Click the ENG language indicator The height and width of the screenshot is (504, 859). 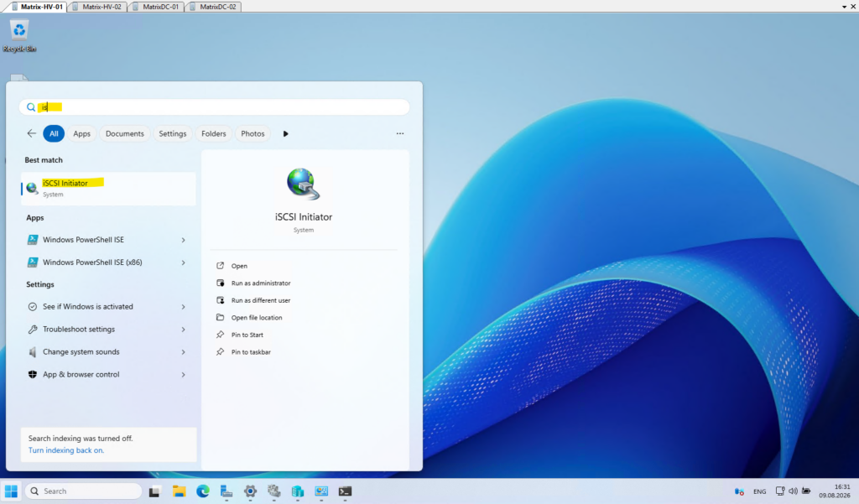759,491
